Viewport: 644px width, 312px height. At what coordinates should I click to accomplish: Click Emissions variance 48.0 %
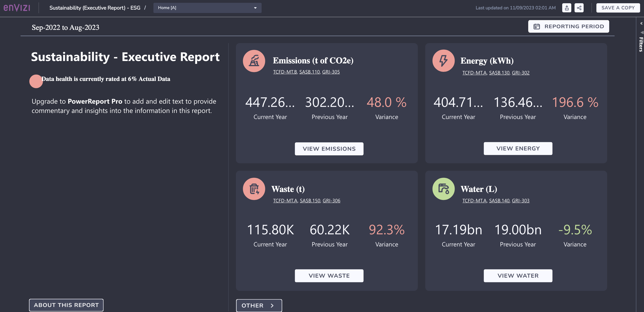click(x=386, y=102)
